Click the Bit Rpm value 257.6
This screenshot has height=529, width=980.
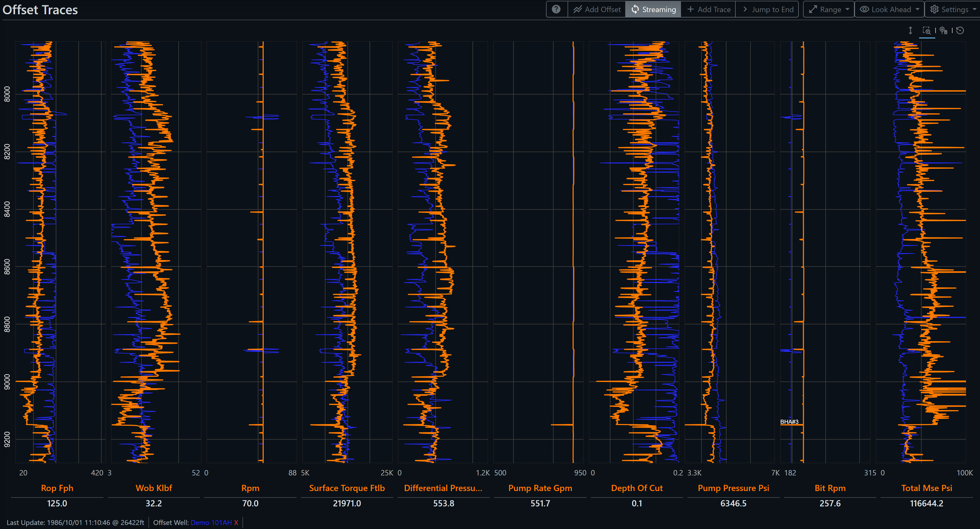830,503
